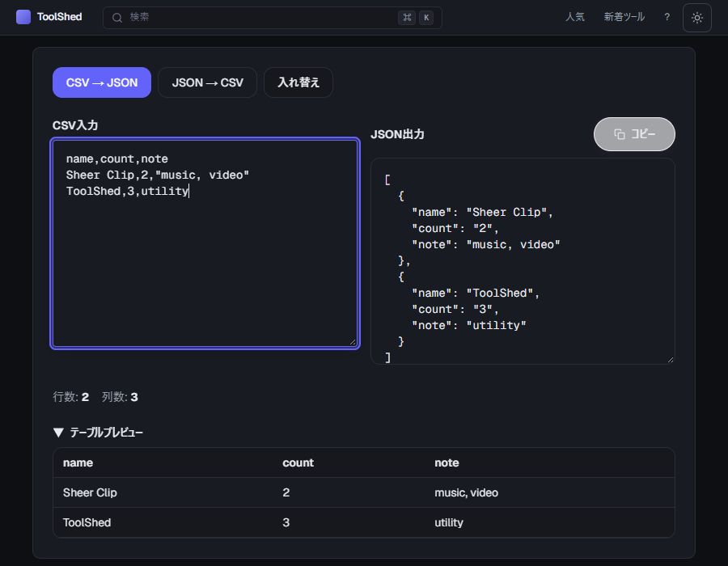Click the name column header
The image size is (728, 566).
tap(78, 463)
